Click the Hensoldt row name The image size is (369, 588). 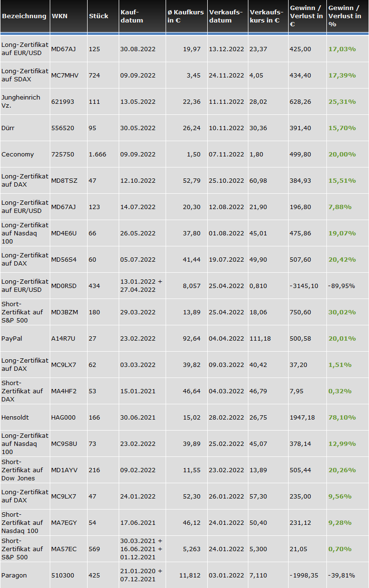point(15,418)
